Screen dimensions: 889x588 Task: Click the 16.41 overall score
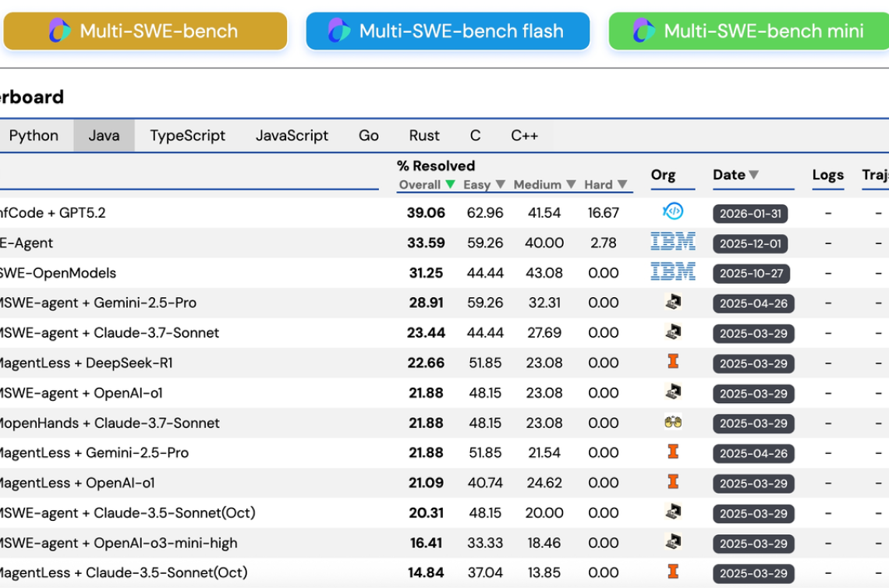[426, 544]
